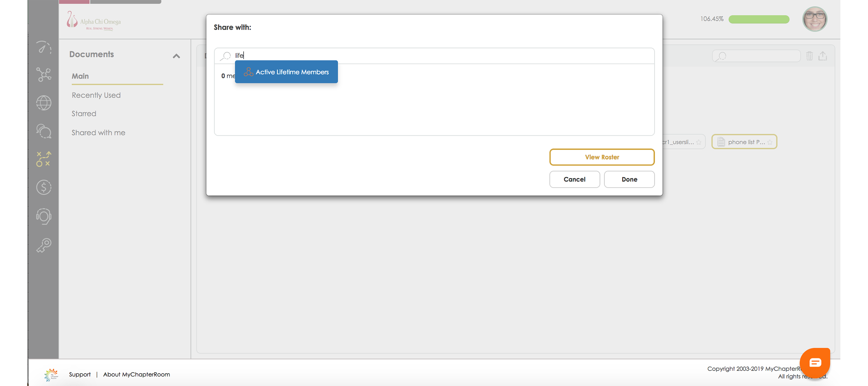Open the orange chat widget
Viewport: 868px width, 386px height.
tap(815, 362)
